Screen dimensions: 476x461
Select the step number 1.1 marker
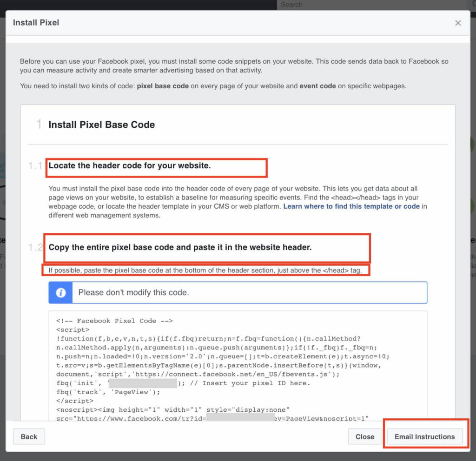[x=36, y=165]
